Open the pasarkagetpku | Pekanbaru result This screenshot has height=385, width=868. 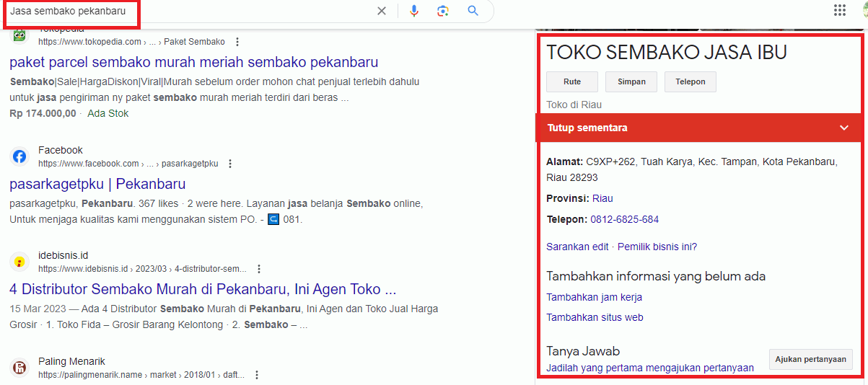(x=97, y=184)
